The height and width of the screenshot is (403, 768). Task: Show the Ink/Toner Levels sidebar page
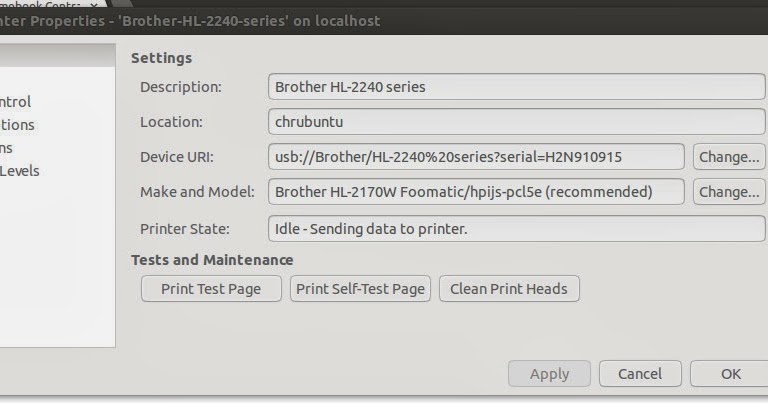pos(20,171)
